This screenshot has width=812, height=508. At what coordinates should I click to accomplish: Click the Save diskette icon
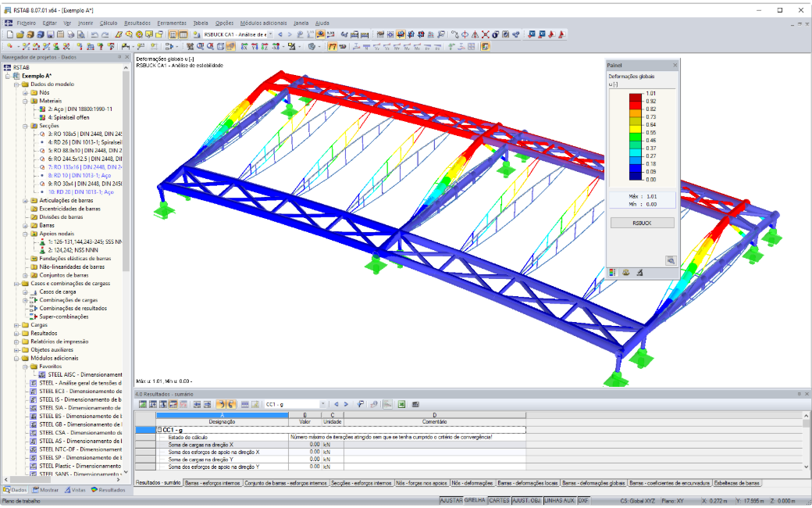pyautogui.click(x=50, y=34)
